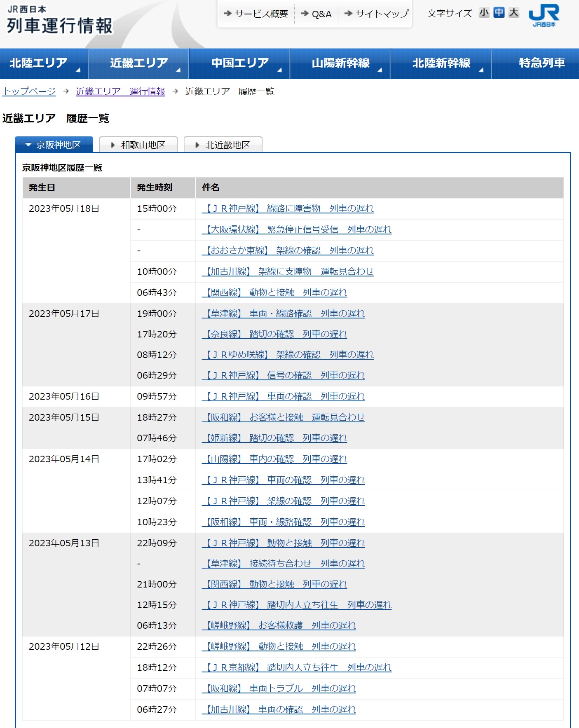Open the Q&A link
Screen dimensions: 579x728
point(316,14)
